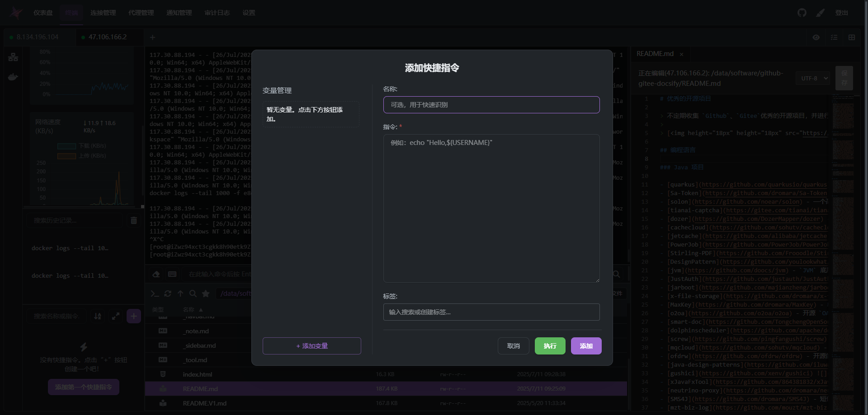Viewport: 868px width, 415px height.
Task: Click the eraser icon left of command input
Action: click(156, 274)
